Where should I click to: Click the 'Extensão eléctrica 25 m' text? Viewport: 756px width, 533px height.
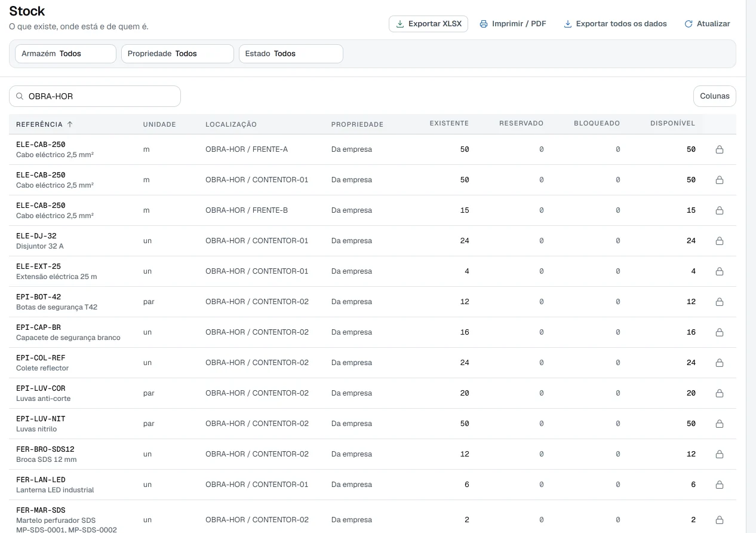57,277
